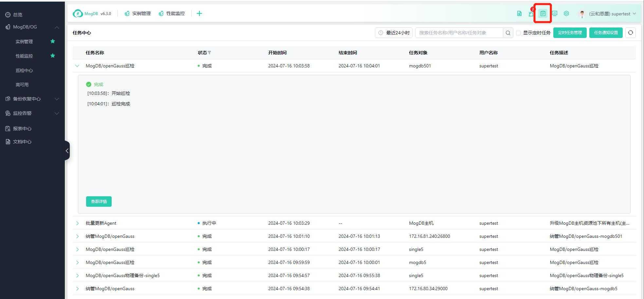
Task: Click the 结束时间 column header
Action: pos(348,53)
